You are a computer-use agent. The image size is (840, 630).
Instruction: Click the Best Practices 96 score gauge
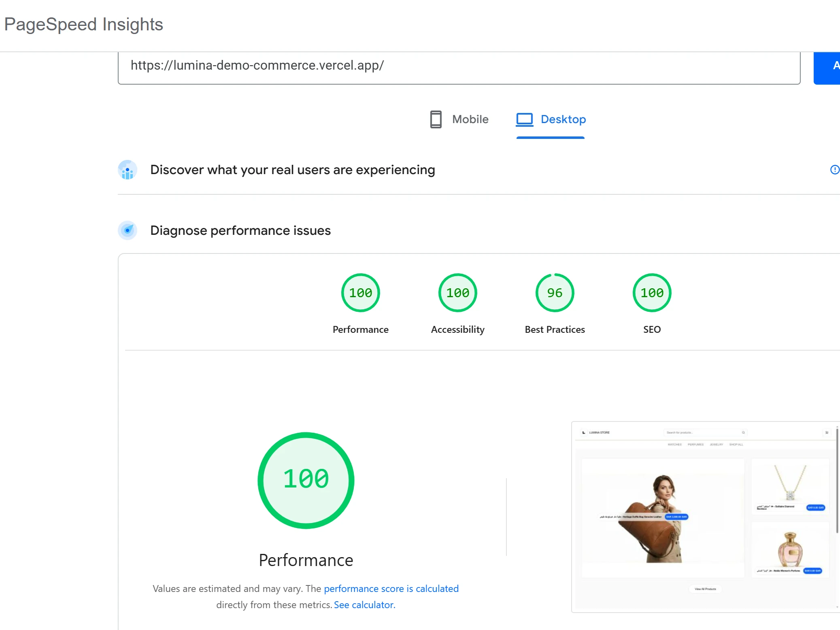pos(555,293)
